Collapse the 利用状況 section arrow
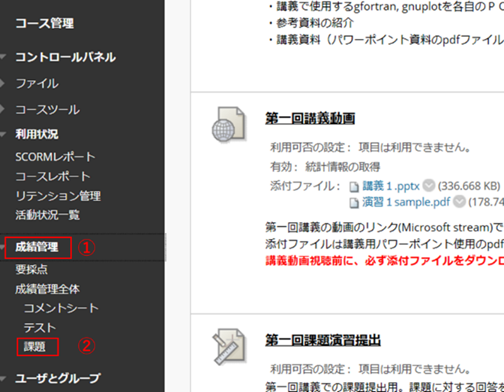 pos(3,134)
